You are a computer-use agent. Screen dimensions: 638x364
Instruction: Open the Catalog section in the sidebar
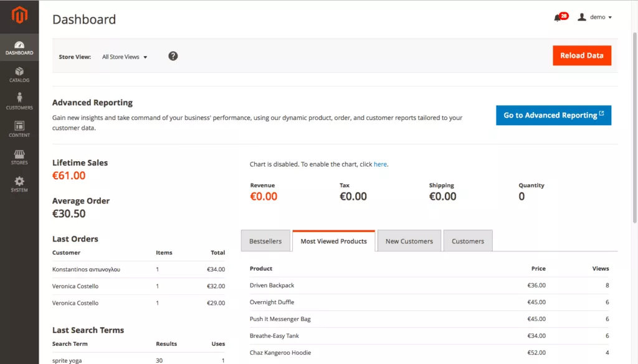pyautogui.click(x=19, y=75)
